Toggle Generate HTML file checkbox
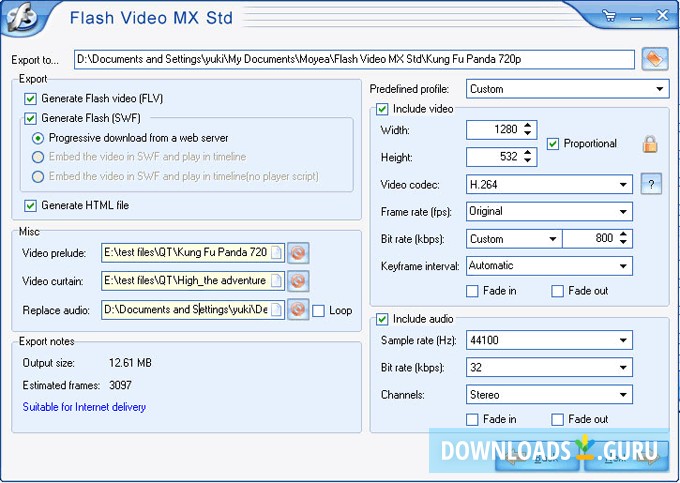This screenshot has width=680, height=483. [30, 206]
